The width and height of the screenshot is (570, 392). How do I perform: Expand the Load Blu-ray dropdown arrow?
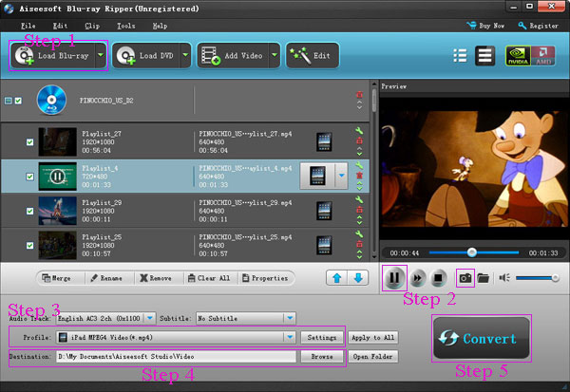point(100,56)
